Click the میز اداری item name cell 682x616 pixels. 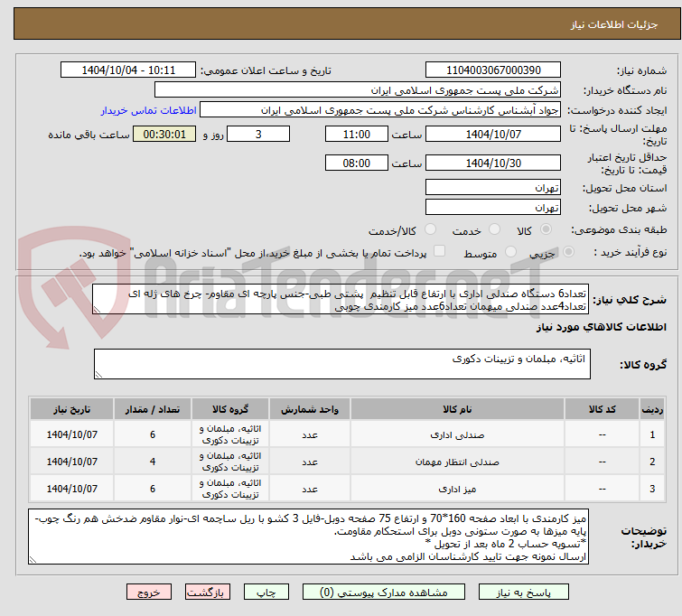click(457, 489)
